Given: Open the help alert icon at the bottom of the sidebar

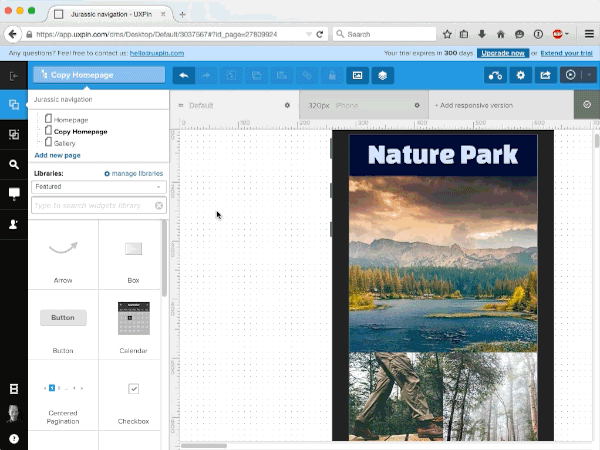Looking at the screenshot, I should [x=14, y=439].
